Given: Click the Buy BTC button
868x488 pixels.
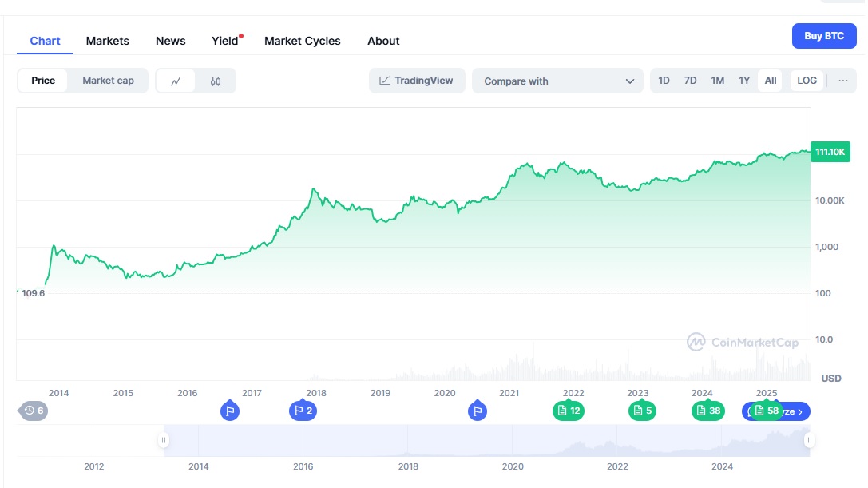Looking at the screenshot, I should coord(823,36).
